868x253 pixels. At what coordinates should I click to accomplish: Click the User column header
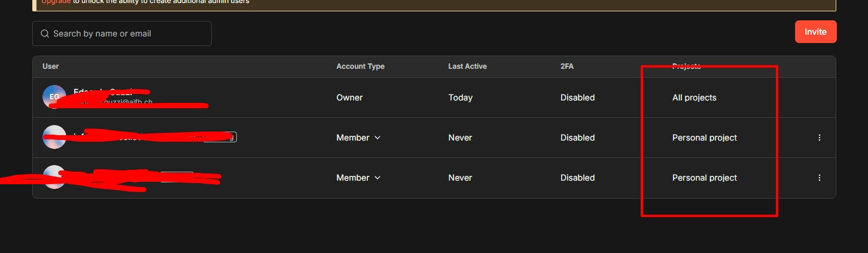[51, 66]
